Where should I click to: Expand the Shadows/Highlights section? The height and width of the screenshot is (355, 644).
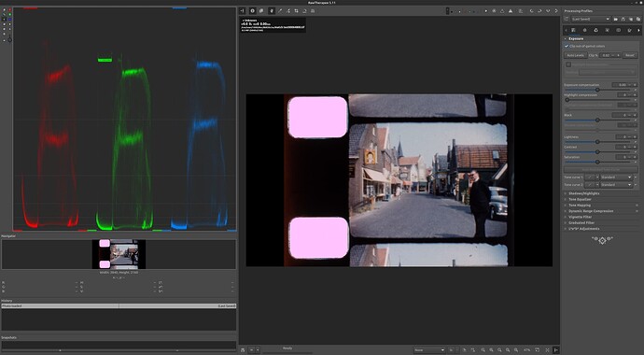point(583,193)
